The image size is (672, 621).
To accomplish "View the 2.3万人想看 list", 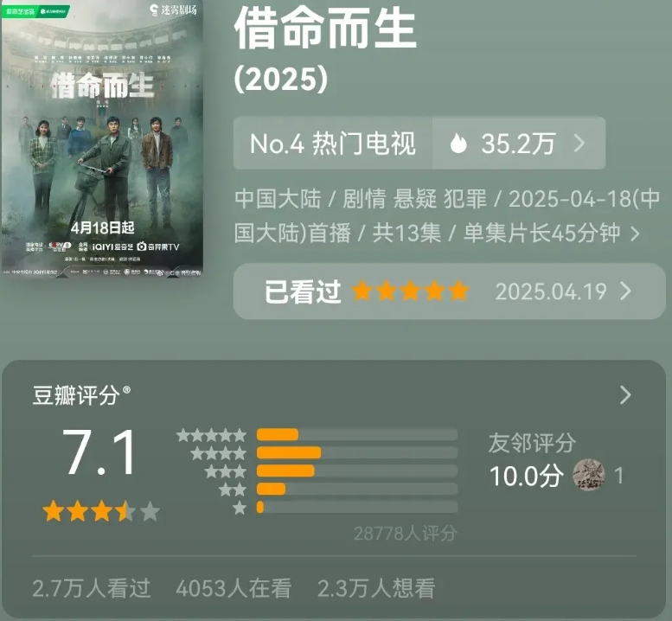I will coord(376,588).
